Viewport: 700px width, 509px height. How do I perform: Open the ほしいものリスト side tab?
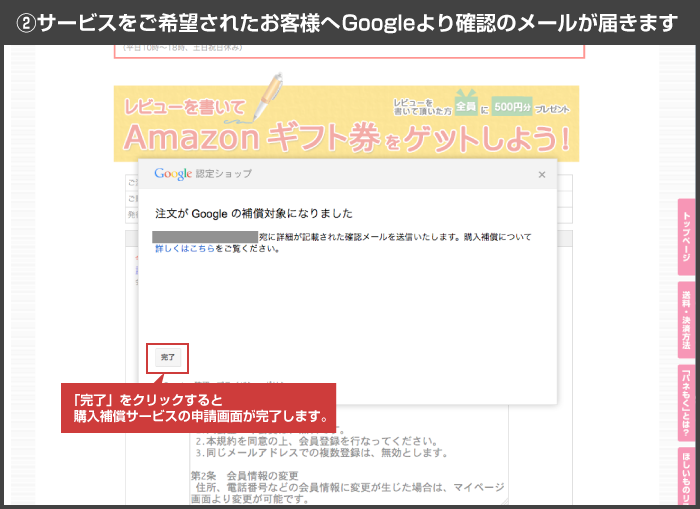(687, 476)
